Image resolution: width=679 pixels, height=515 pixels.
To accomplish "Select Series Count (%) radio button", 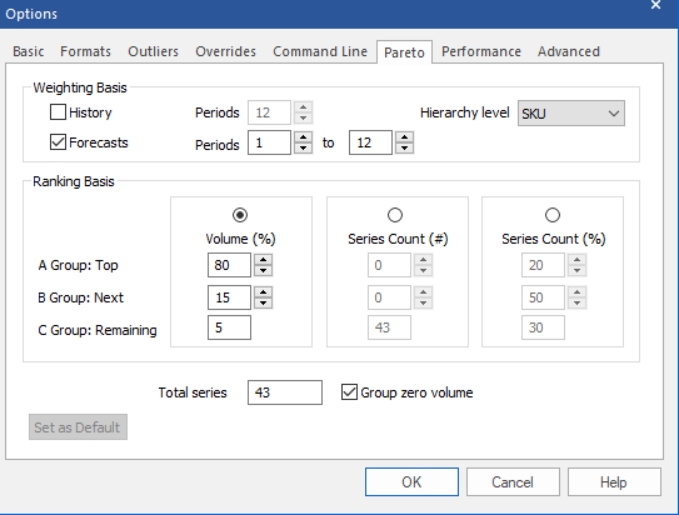I will (x=552, y=215).
